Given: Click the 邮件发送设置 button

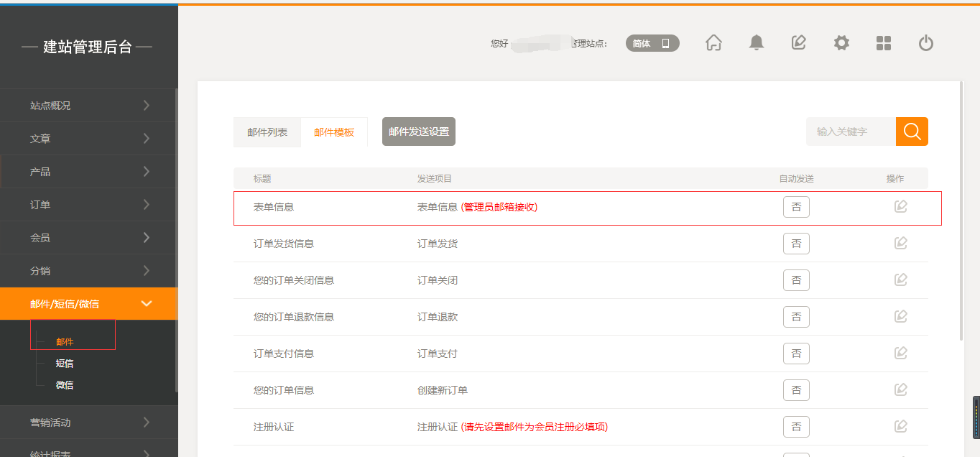Looking at the screenshot, I should [419, 131].
